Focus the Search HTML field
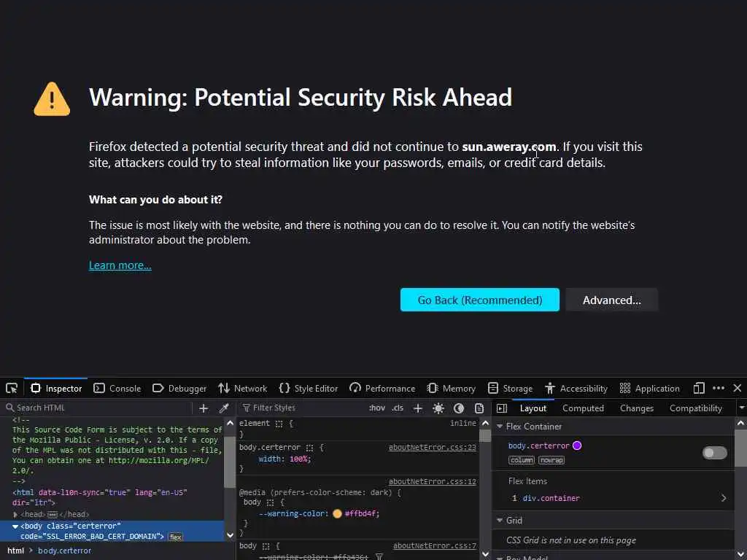747x560 pixels. [98, 408]
